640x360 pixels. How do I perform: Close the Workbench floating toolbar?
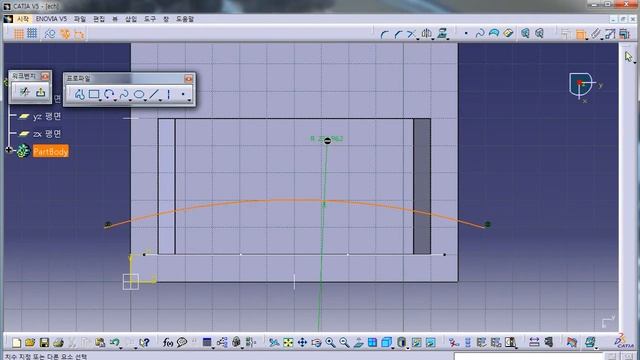tap(45, 76)
